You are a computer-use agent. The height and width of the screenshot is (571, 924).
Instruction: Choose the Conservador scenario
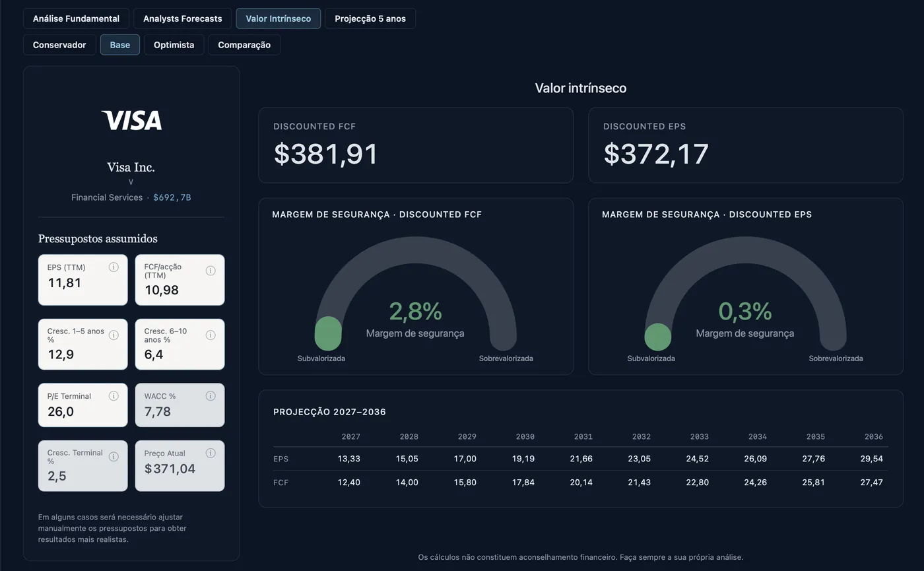[59, 45]
